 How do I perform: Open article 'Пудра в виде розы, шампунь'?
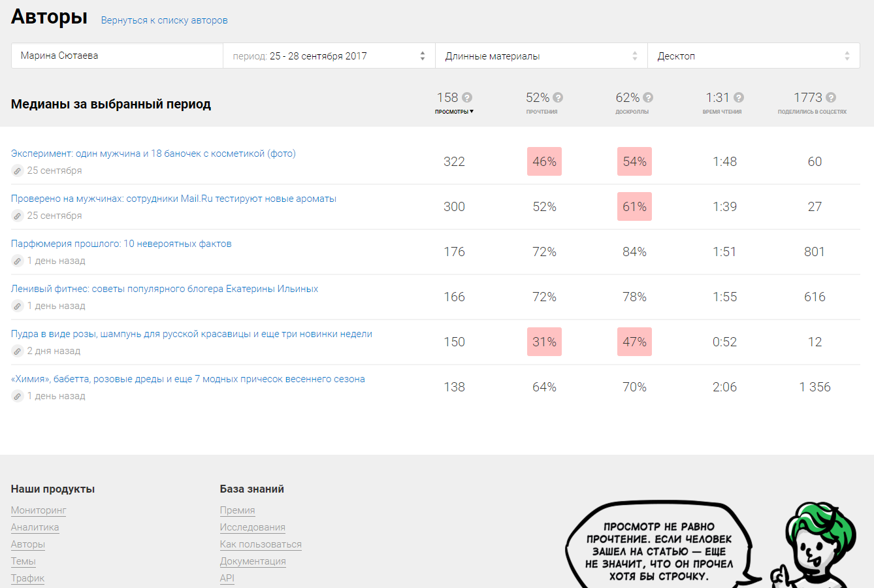pyautogui.click(x=191, y=334)
